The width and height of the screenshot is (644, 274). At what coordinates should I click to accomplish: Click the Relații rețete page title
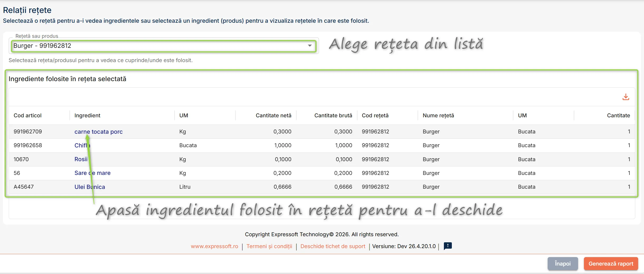tap(27, 10)
